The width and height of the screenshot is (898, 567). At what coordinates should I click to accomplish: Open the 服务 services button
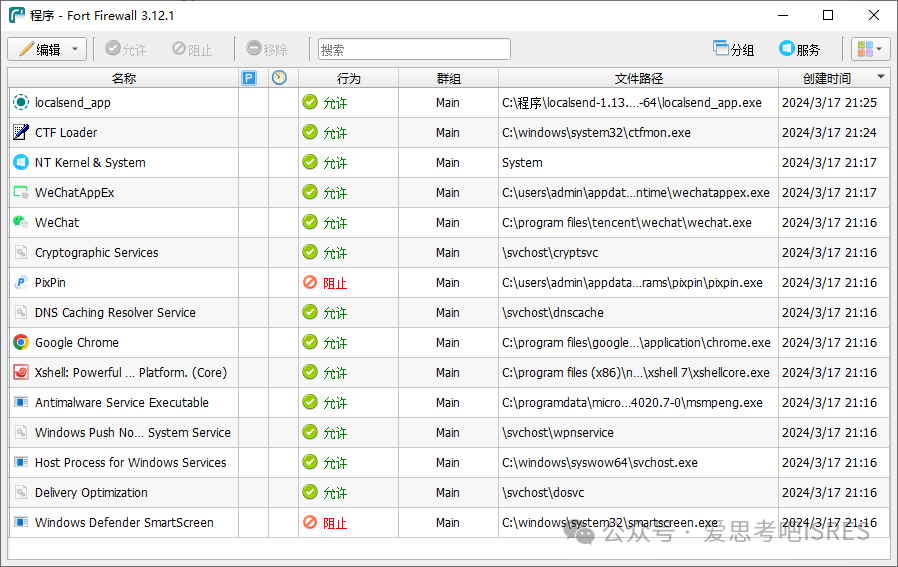point(800,49)
